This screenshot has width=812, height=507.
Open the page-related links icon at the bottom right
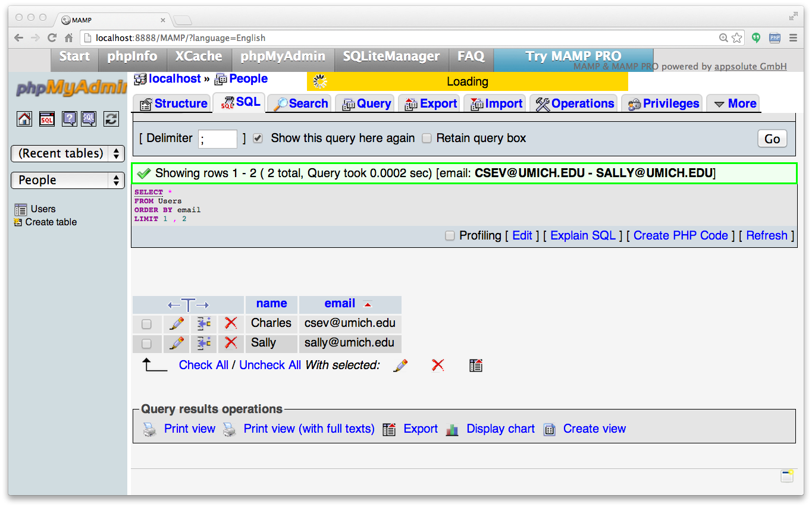(x=787, y=475)
